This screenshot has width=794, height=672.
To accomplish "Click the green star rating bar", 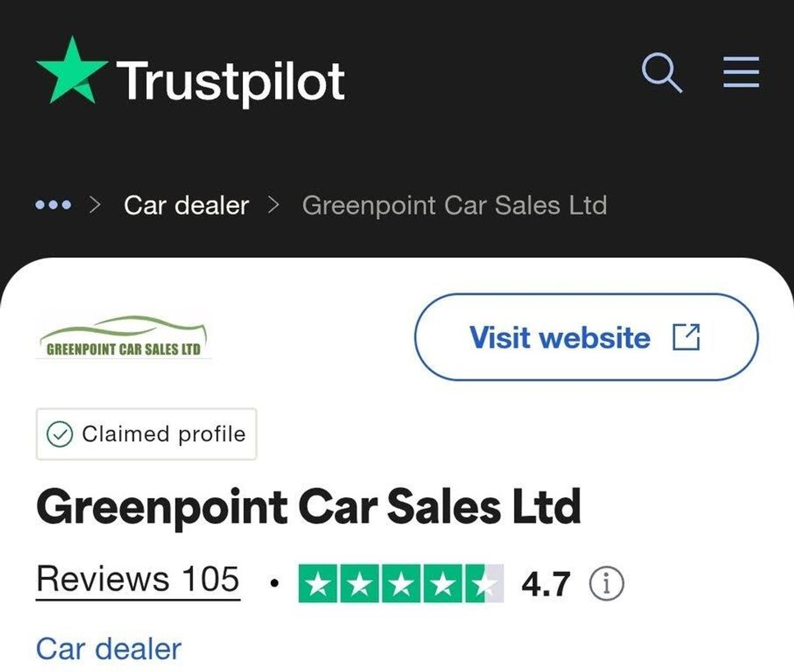I will [401, 583].
